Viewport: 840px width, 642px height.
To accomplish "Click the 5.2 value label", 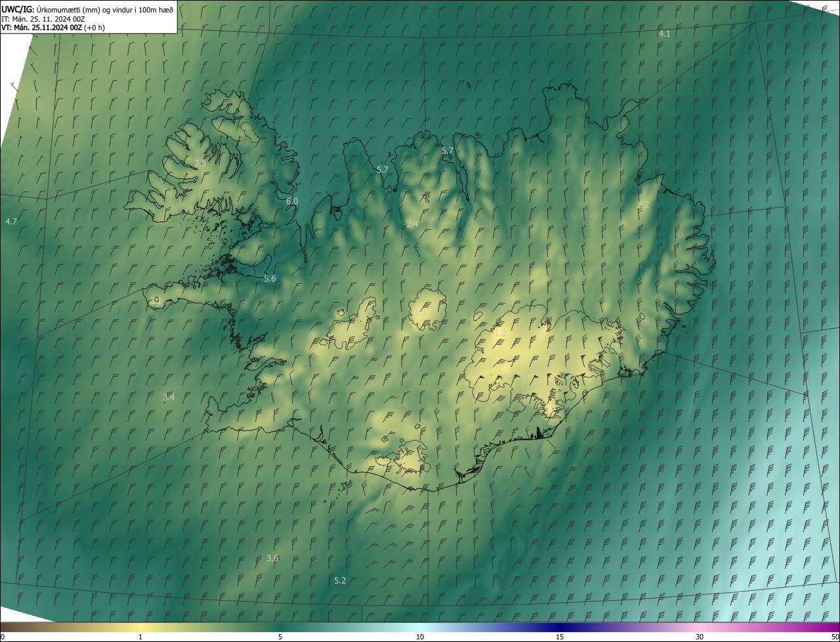I will click(340, 581).
